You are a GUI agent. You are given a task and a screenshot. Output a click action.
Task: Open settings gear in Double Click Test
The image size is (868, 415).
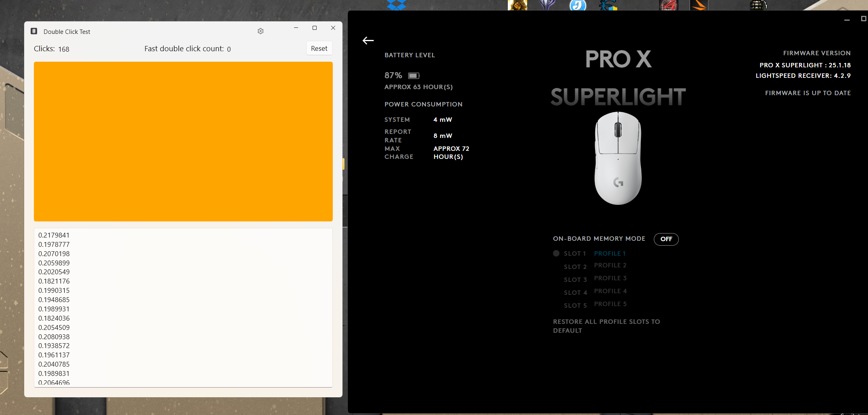pos(261,31)
